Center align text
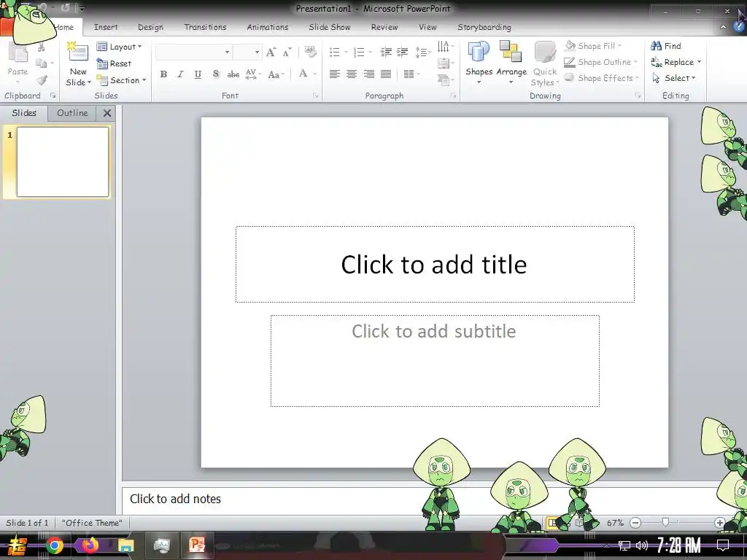This screenshot has width=747, height=560. (x=352, y=74)
